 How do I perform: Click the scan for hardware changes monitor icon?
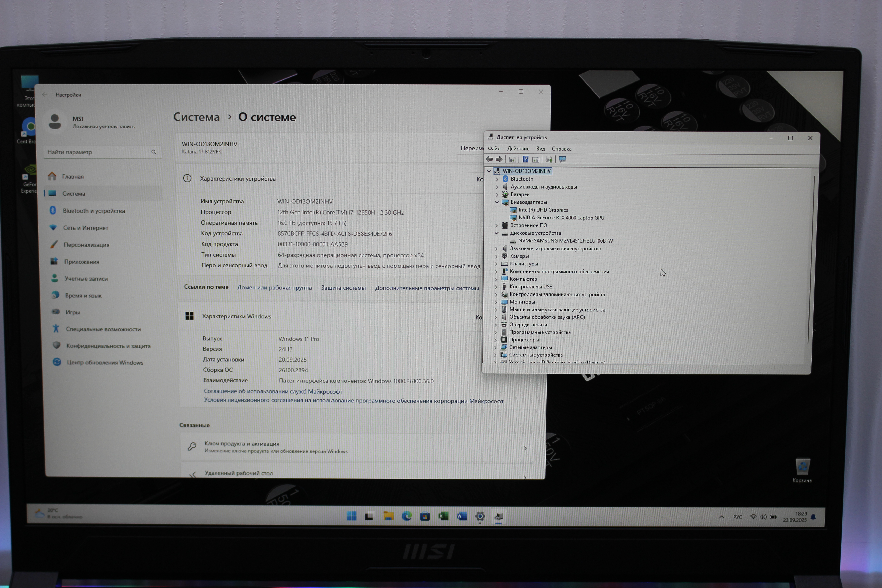point(562,159)
